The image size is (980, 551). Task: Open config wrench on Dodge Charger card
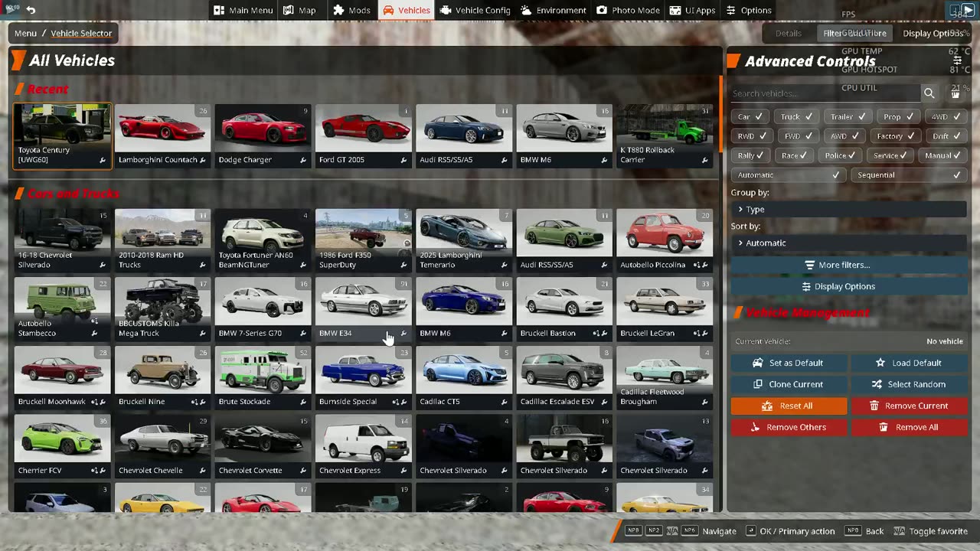tap(302, 160)
